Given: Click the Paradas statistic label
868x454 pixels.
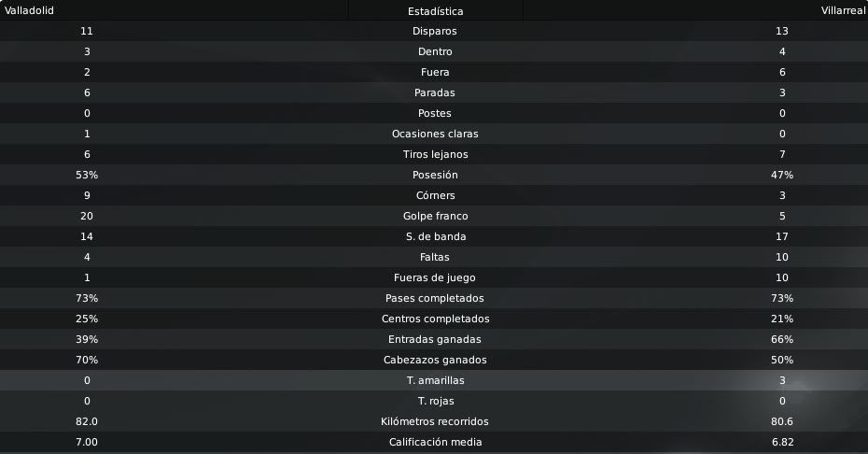Looking at the screenshot, I should [435, 92].
